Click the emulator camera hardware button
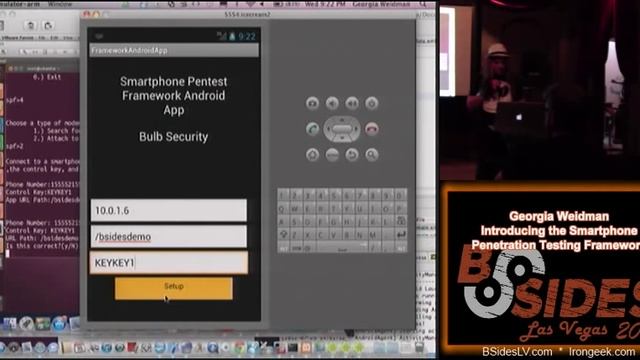This screenshot has height=360, width=640. (x=312, y=103)
